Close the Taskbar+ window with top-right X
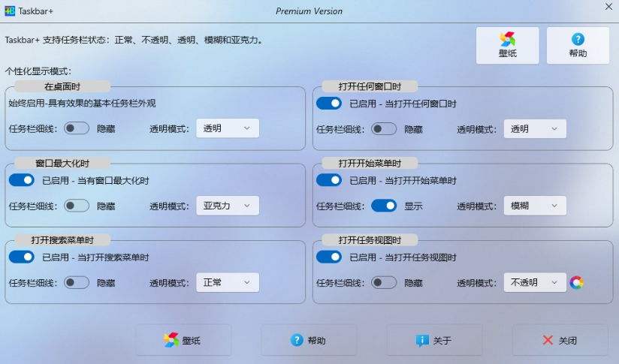619x364 pixels. [x=608, y=7]
